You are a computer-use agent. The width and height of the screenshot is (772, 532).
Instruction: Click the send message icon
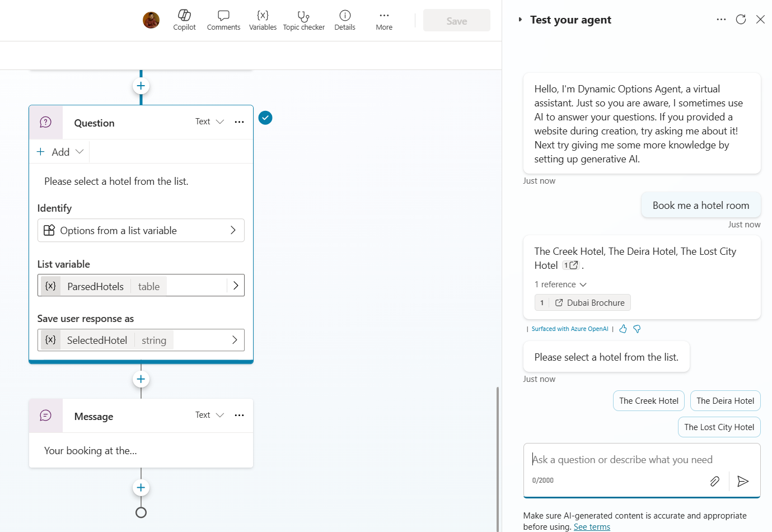point(743,481)
